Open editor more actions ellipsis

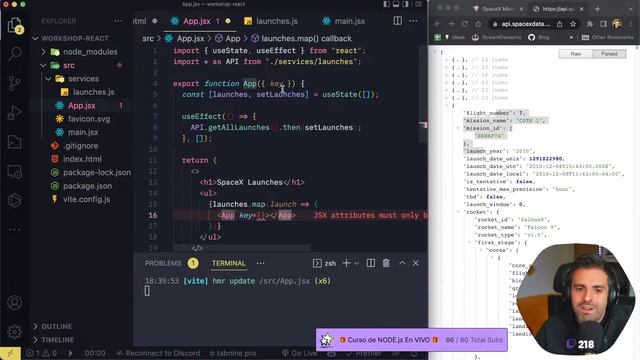413,21
